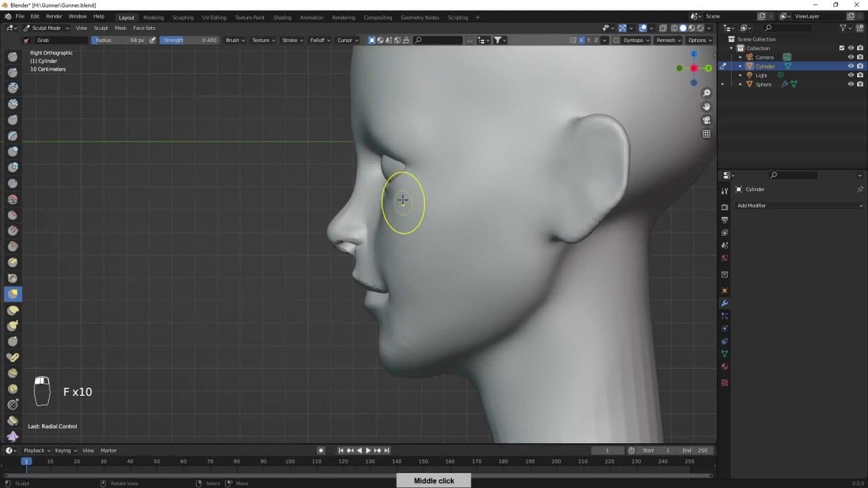Toggle X axis symmetry
Screen dimensions: 868x488
click(x=581, y=40)
